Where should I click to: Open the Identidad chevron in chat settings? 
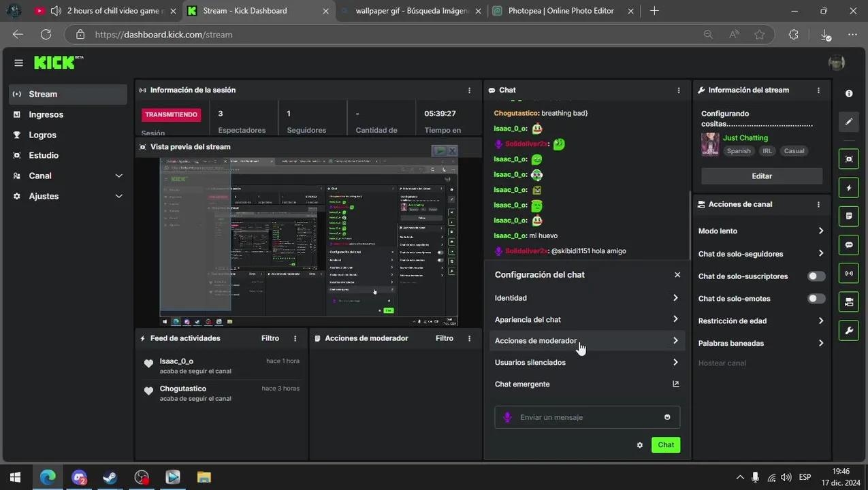[675, 297]
